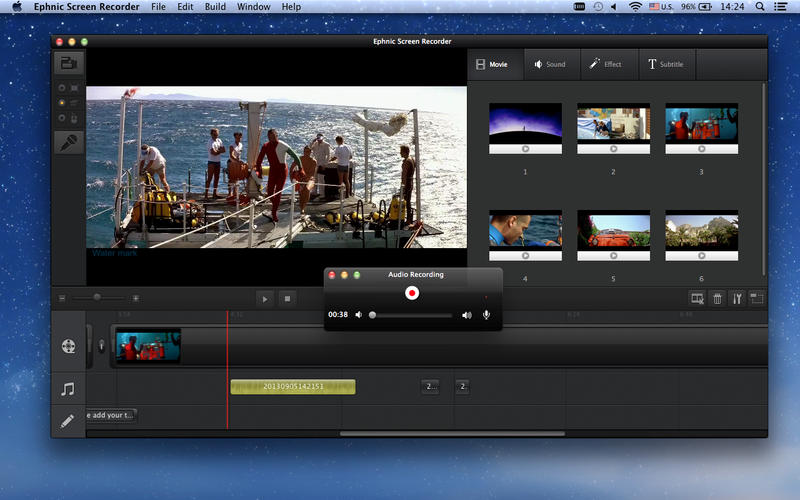Open the Window menu
Image resolution: width=800 pixels, height=500 pixels.
point(254,7)
